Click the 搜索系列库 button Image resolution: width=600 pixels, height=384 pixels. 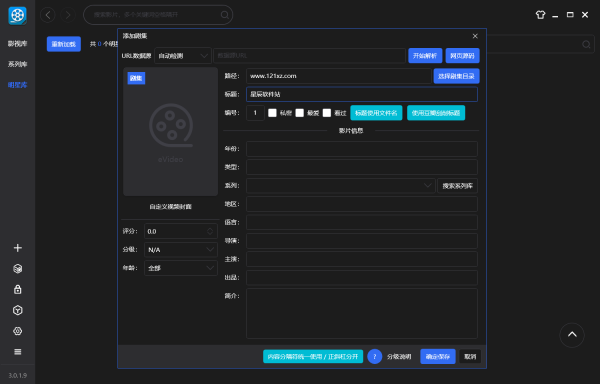(458, 186)
